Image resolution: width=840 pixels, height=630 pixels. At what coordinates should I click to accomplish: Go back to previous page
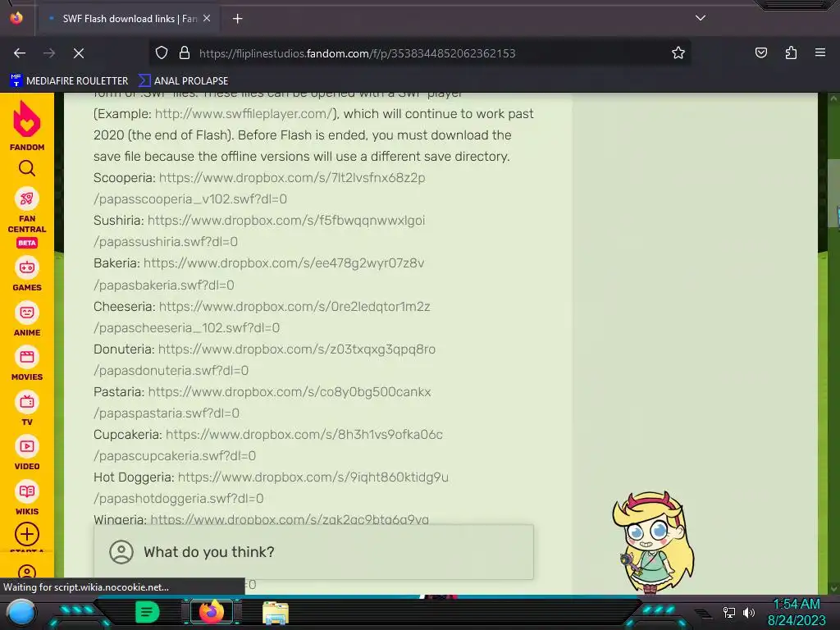pyautogui.click(x=20, y=53)
